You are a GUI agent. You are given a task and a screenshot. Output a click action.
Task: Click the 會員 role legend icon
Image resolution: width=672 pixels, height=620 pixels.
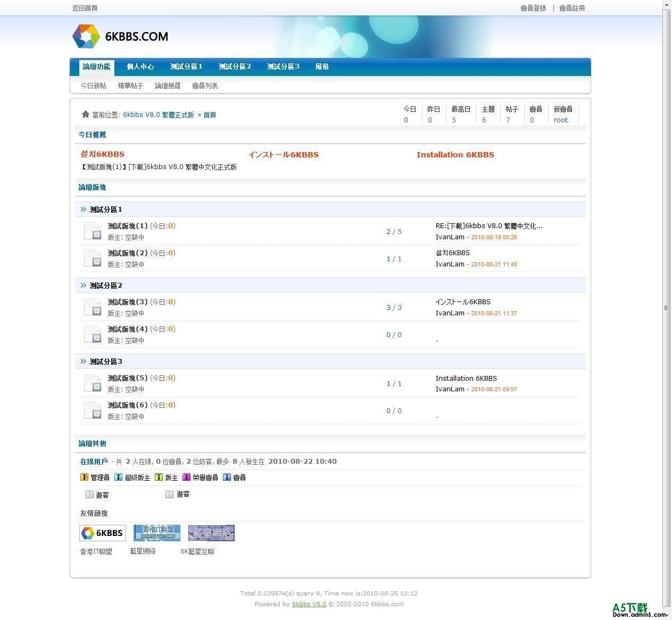click(227, 477)
